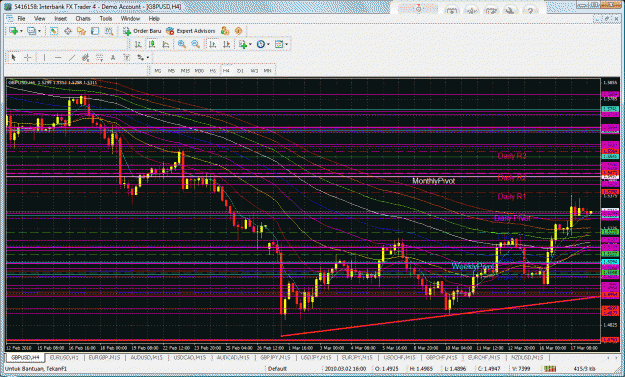Open the Insert menu
Viewport: 625px width, 377px height.
coord(61,18)
